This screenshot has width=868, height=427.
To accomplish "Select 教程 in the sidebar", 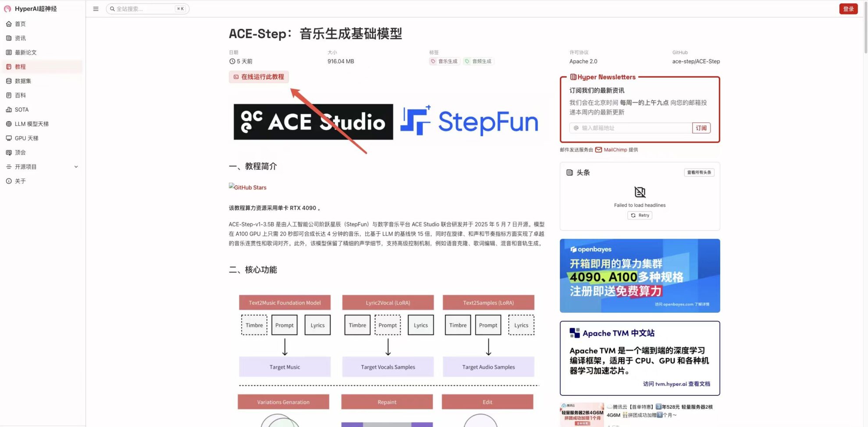I will pyautogui.click(x=20, y=67).
